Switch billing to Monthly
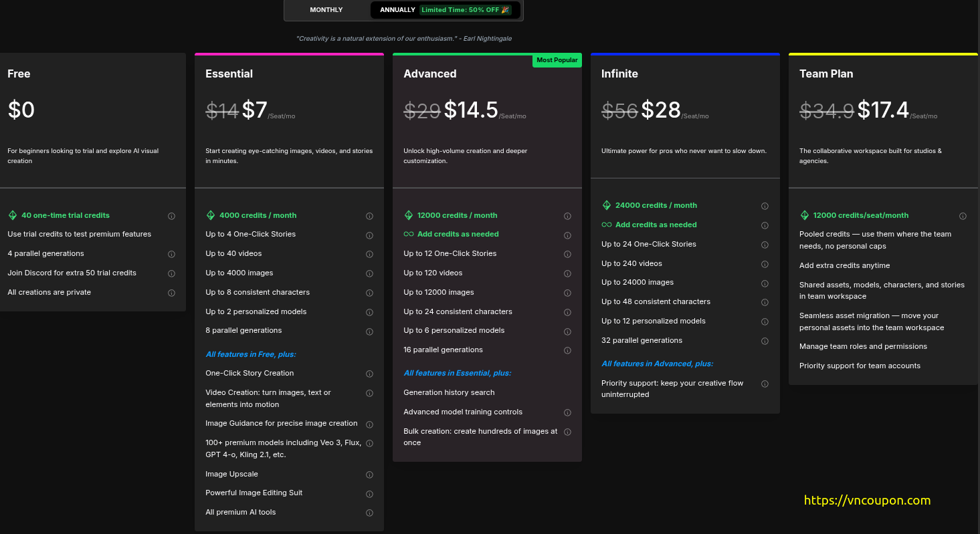The width and height of the screenshot is (980, 534). [x=326, y=10]
